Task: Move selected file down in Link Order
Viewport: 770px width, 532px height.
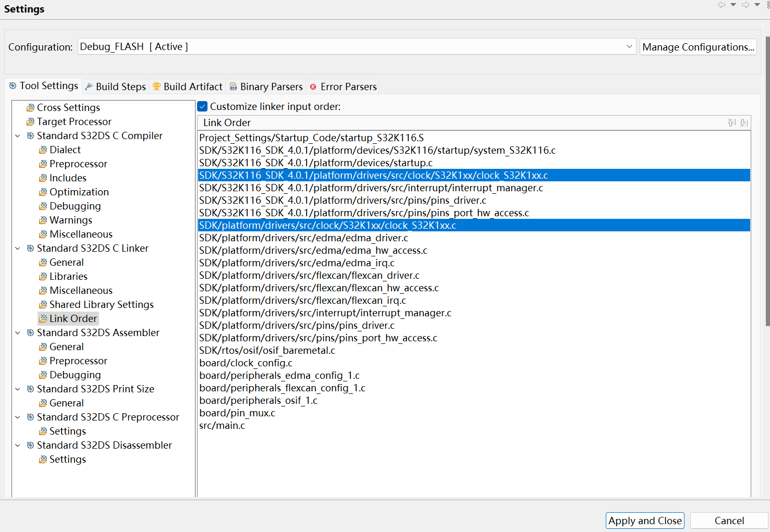Action: 743,123
